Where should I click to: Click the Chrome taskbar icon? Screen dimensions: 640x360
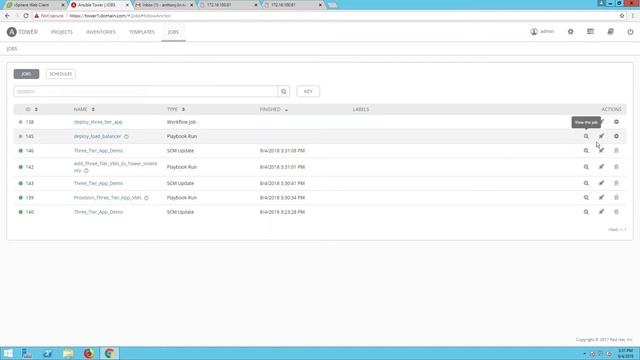pyautogui.click(x=109, y=353)
